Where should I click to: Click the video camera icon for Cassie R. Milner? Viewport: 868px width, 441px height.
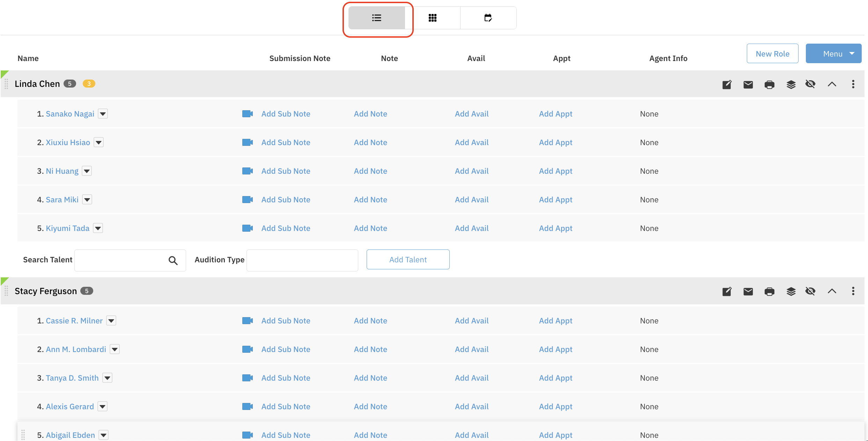[247, 321]
